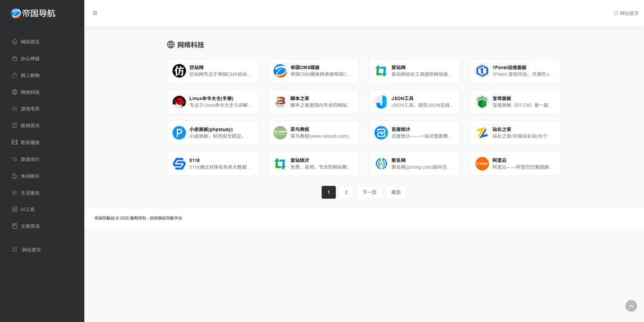Toggle the sidebar hamburger menu icon

coord(95,13)
